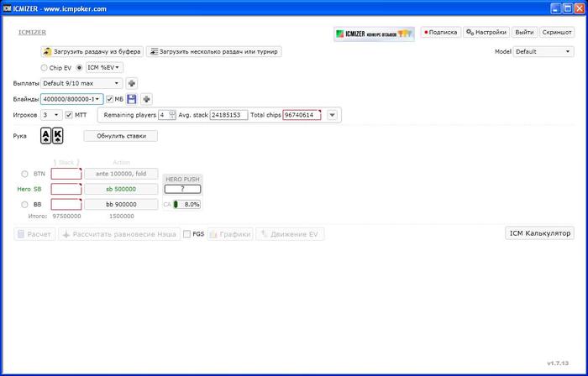Viewport: 588px width, 376px height.
Task: Click the Скриншот button
Action: pos(557,32)
